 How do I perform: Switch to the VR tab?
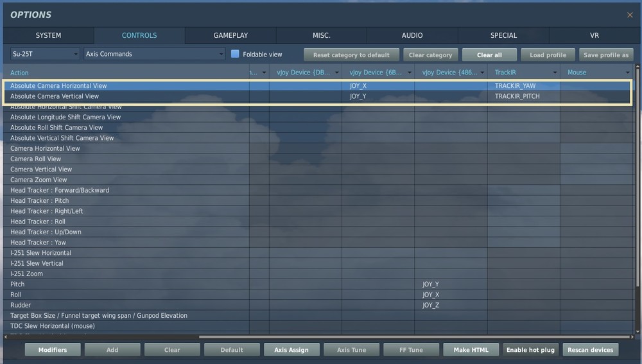click(594, 35)
